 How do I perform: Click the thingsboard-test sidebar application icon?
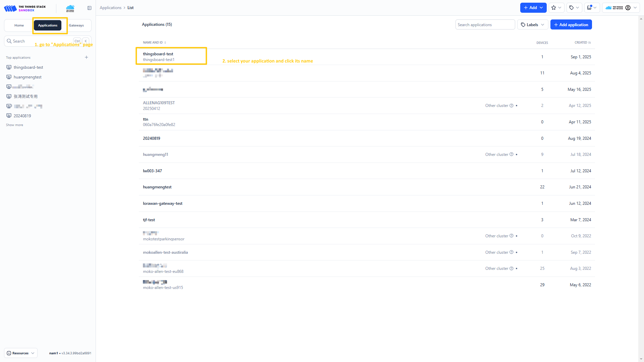[9, 67]
